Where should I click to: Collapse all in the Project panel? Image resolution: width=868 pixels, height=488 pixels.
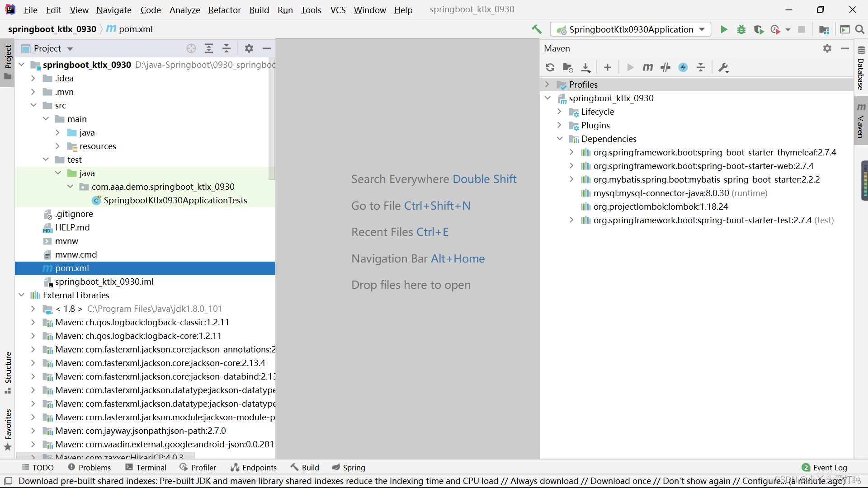coord(226,48)
